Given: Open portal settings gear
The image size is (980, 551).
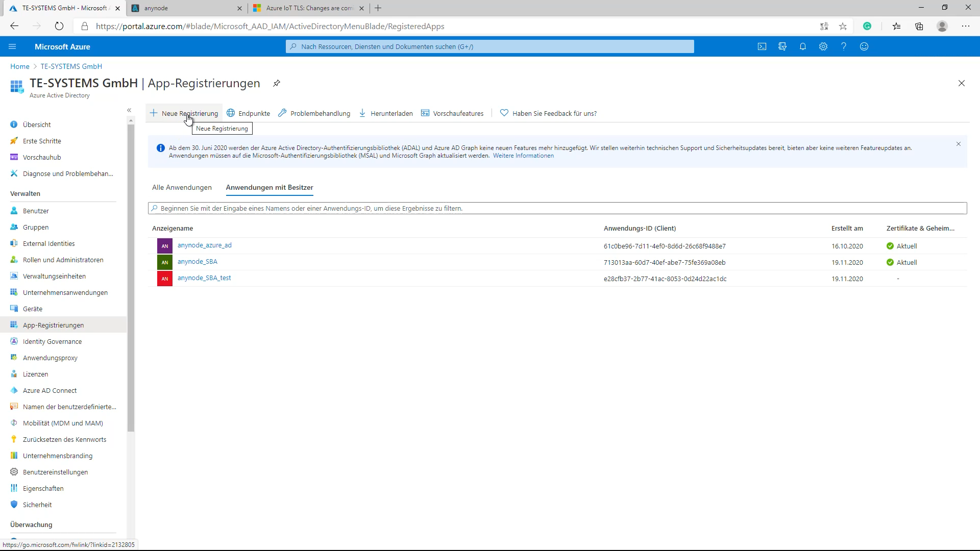Looking at the screenshot, I should [823, 46].
